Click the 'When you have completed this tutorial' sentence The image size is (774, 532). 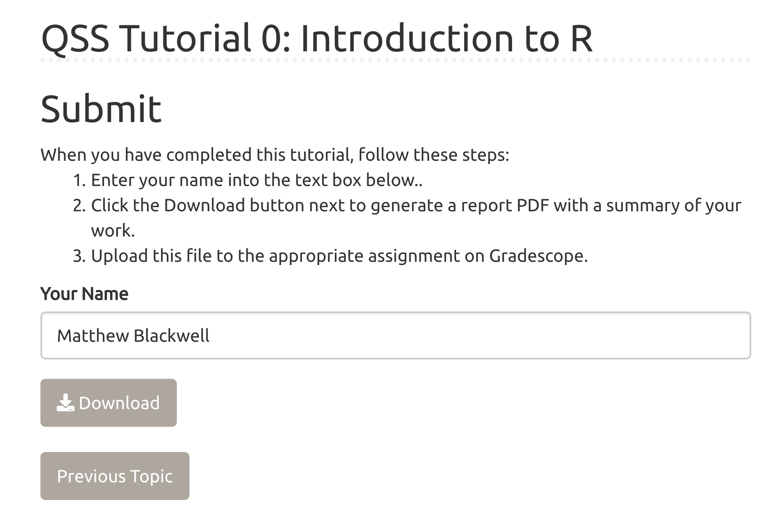click(275, 155)
